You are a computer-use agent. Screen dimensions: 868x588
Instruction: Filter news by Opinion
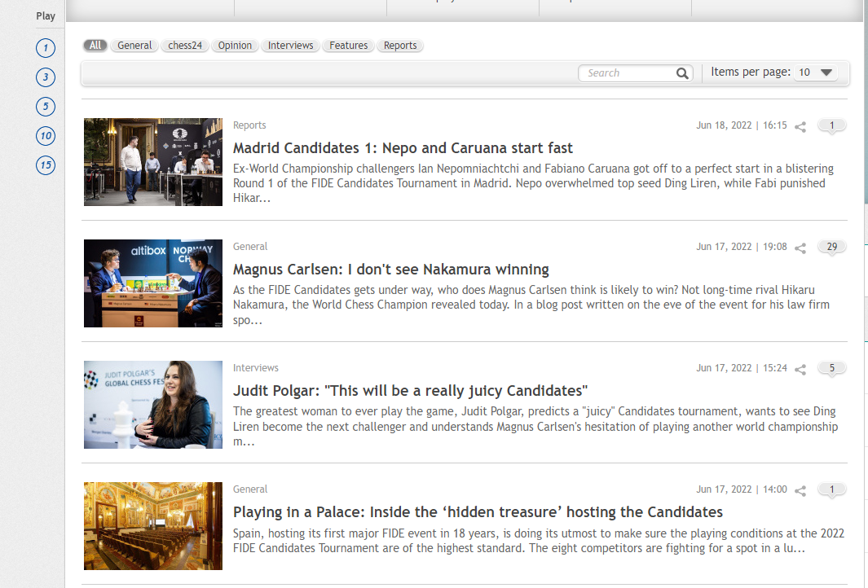[235, 46]
